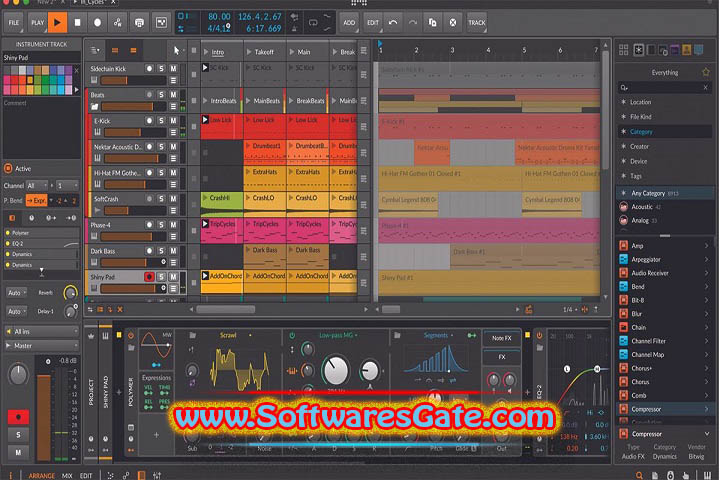This screenshot has width=720, height=480.
Task: Toggle the Active track button
Action: tap(8, 169)
